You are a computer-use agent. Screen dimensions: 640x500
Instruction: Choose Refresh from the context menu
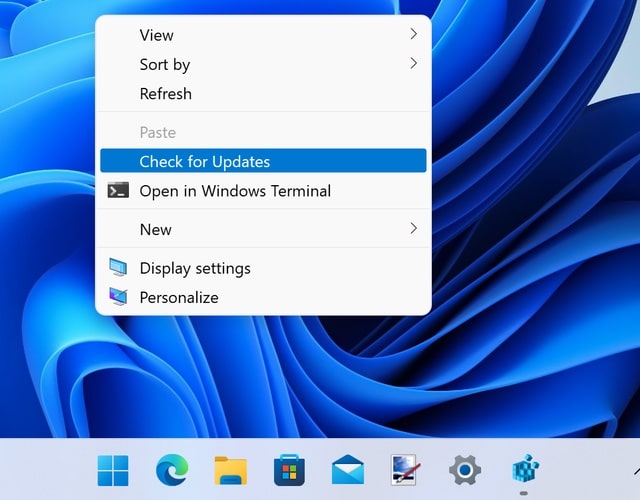(165, 94)
